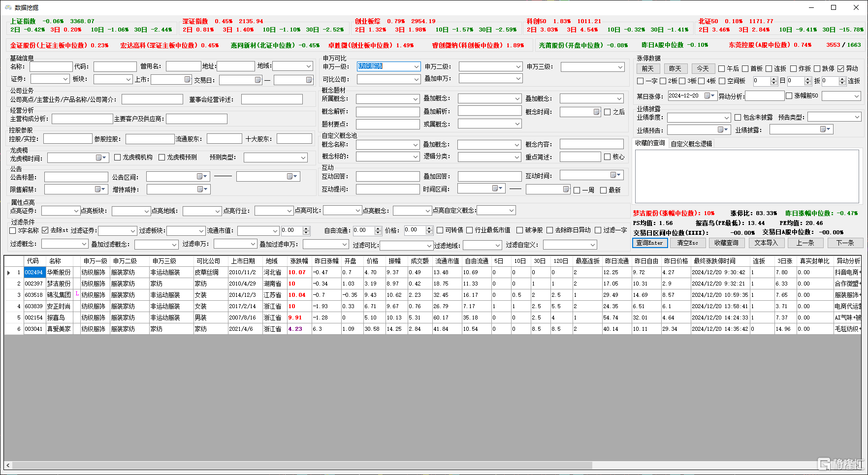Open the 业绩预告 calendar picker
The height and width of the screenshot is (475, 868).
[723, 129]
